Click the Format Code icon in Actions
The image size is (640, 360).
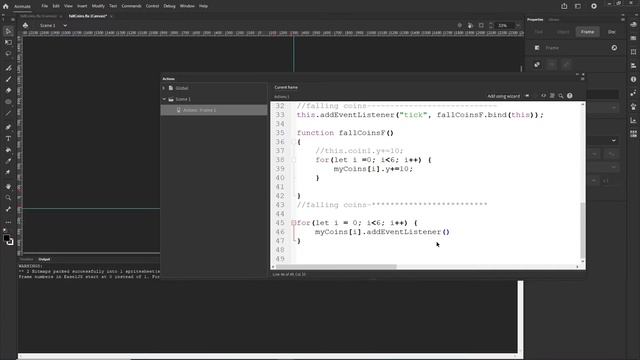(552, 96)
